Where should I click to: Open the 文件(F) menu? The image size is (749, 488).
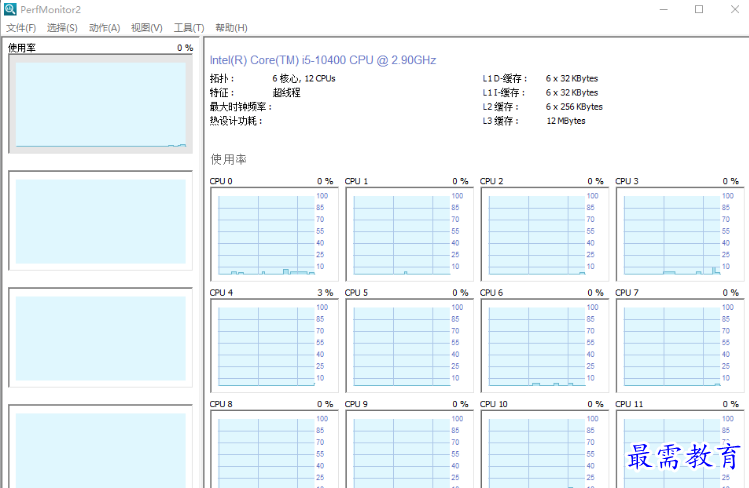(x=21, y=28)
